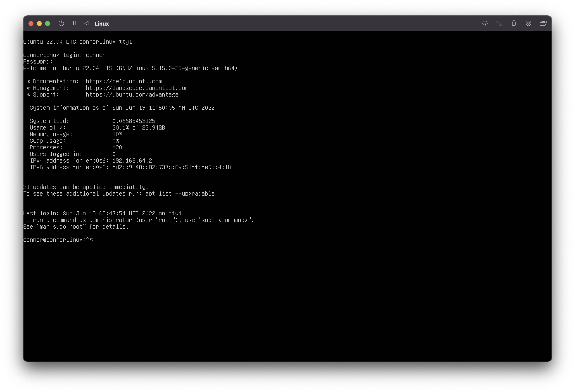Click the connor@connorlinux shell prompt

coord(58,240)
